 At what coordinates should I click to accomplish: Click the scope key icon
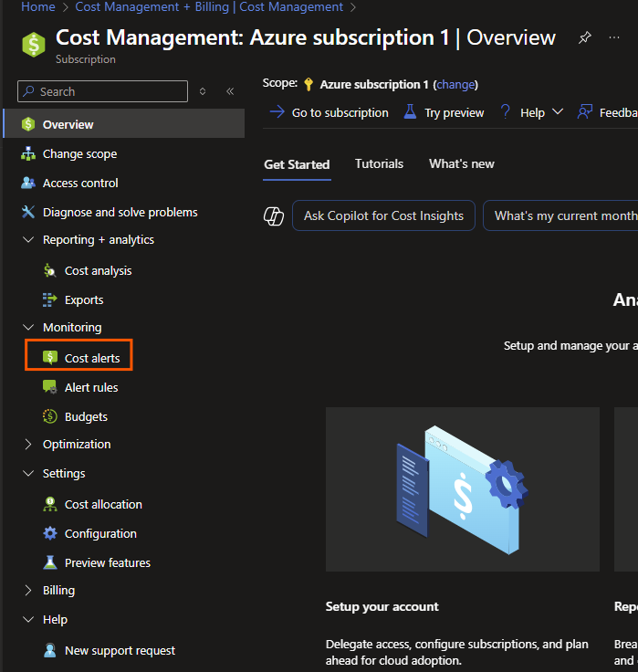tap(309, 84)
